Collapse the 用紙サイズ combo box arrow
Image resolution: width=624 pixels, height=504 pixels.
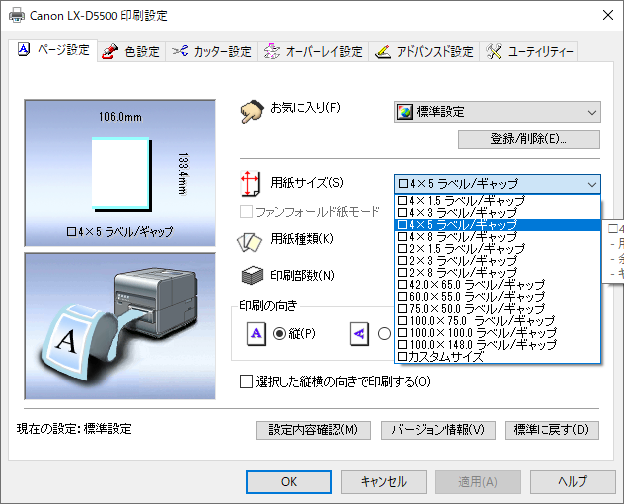[592, 184]
